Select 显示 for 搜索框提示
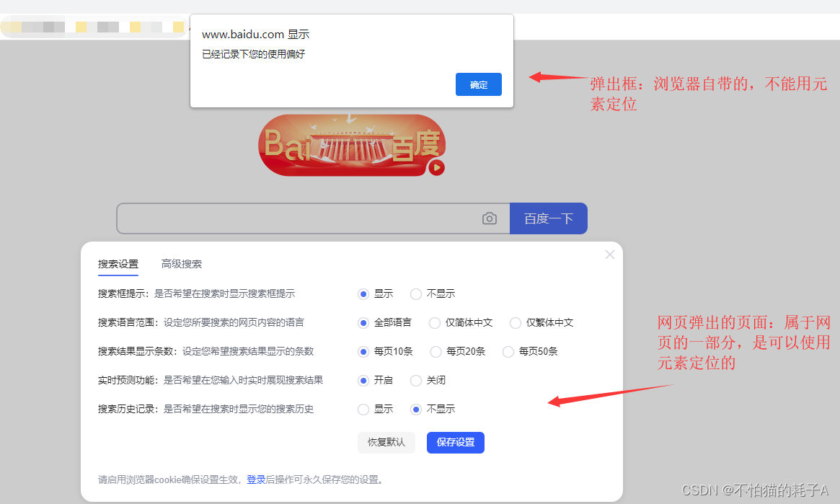The width and height of the screenshot is (840, 504). [x=363, y=294]
